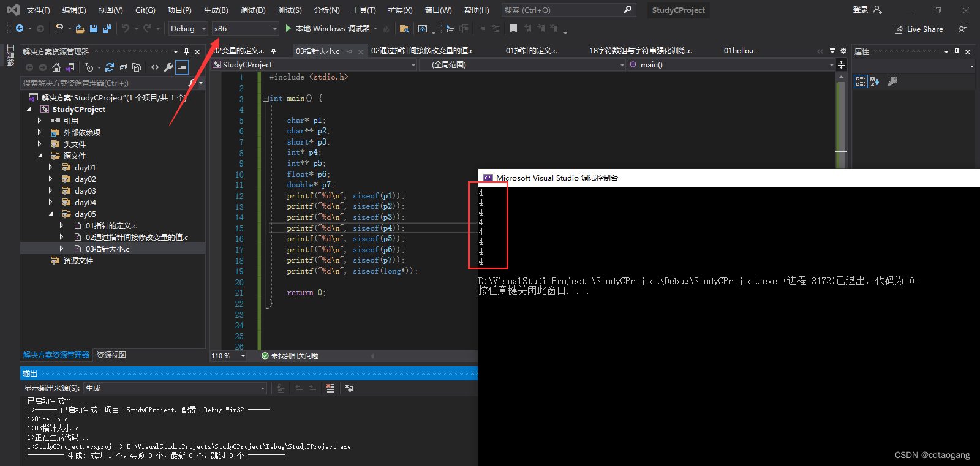Click the home icon in Solution Explorer
Image resolution: width=980 pixels, height=466 pixels.
coord(56,67)
